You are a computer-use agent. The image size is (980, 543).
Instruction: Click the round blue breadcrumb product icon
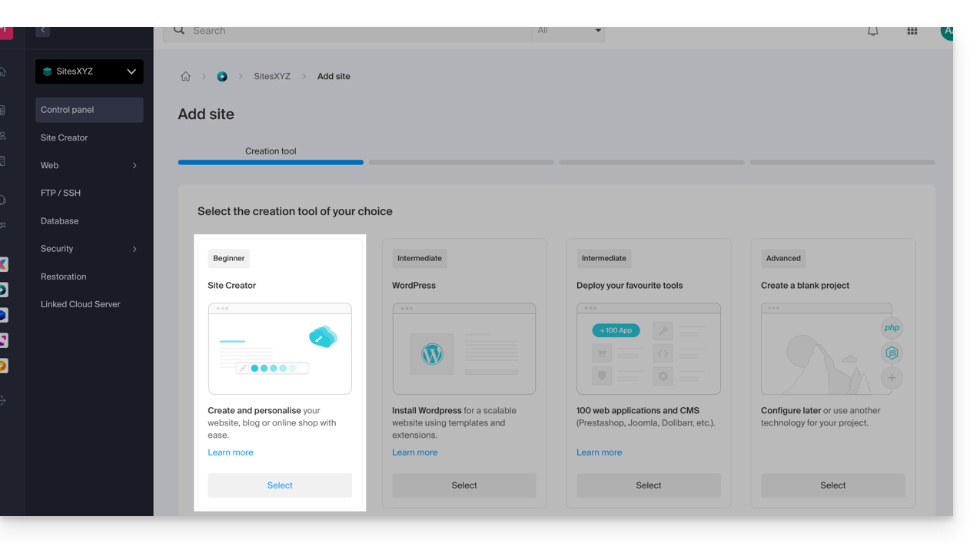coord(222,77)
